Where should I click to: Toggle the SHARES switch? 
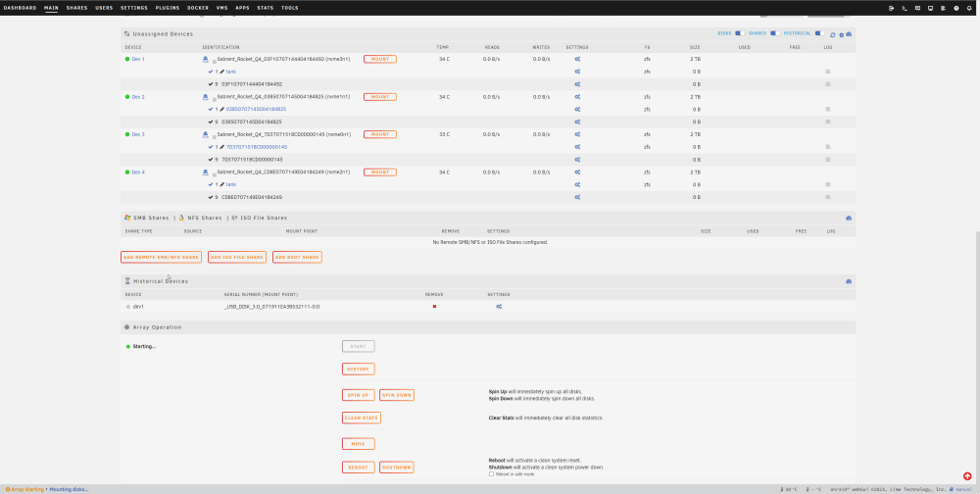pos(775,33)
